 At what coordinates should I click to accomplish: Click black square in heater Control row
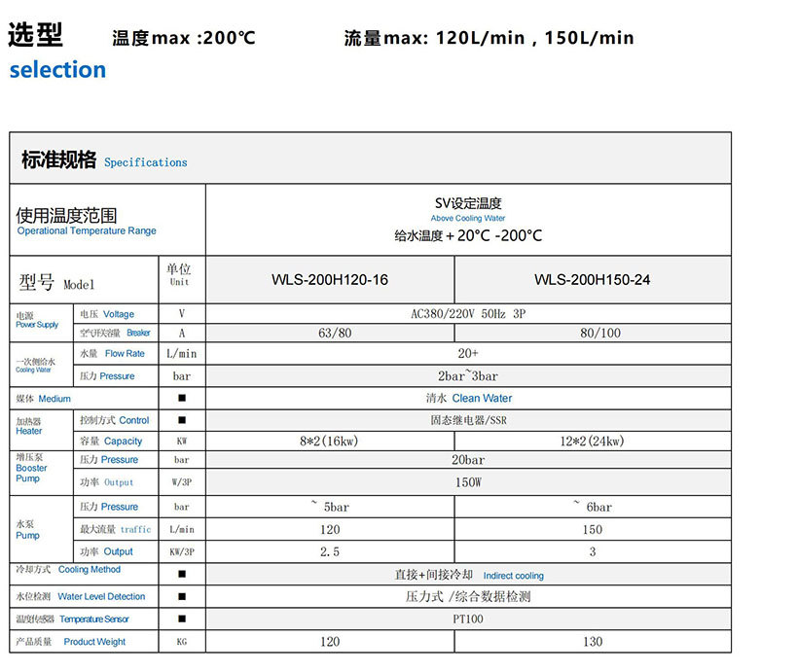pos(181,421)
